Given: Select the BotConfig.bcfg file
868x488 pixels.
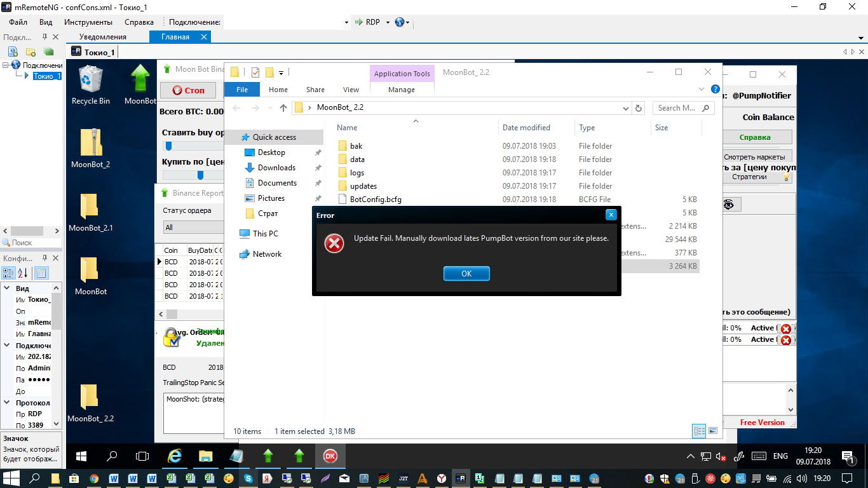Looking at the screenshot, I should point(376,200).
